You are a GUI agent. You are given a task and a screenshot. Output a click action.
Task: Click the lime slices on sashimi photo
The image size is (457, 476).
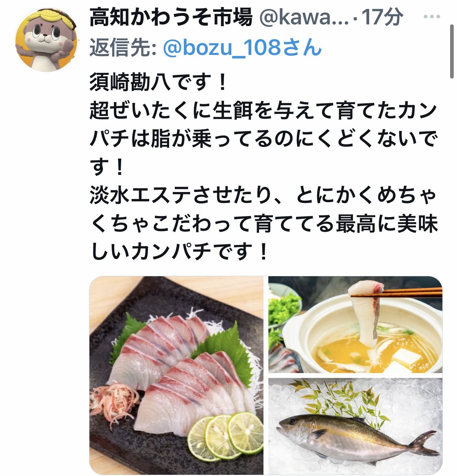[x=225, y=436]
